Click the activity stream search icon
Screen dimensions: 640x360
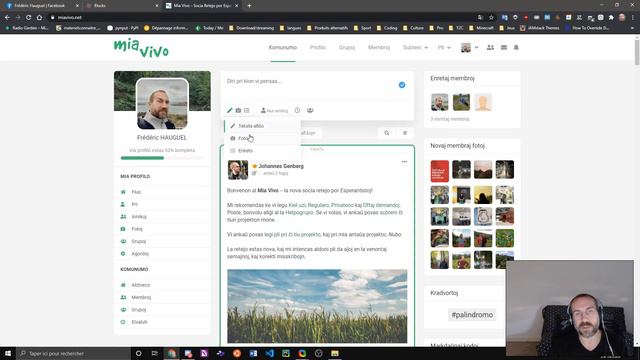coord(387,133)
